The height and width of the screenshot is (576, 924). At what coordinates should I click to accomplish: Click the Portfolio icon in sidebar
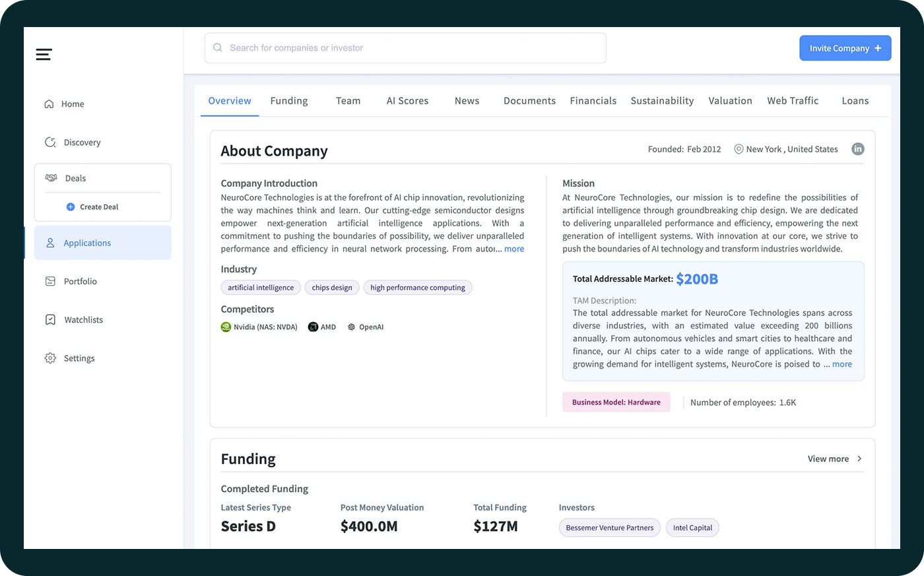(x=50, y=281)
